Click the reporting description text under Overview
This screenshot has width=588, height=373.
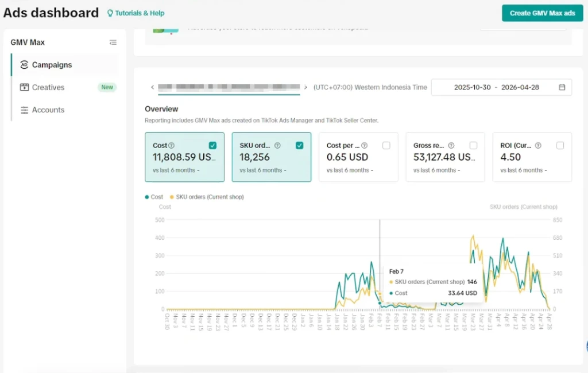[x=261, y=121]
